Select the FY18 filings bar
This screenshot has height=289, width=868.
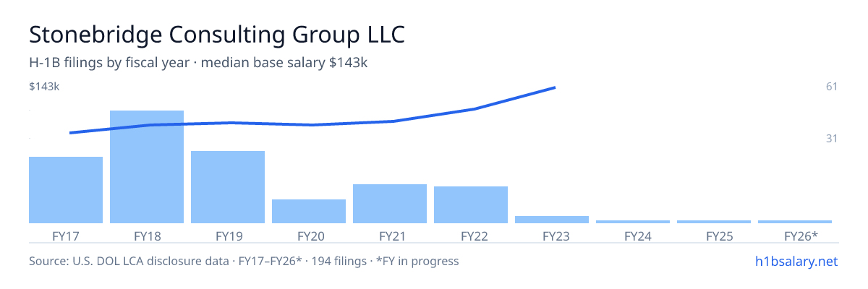point(147,167)
